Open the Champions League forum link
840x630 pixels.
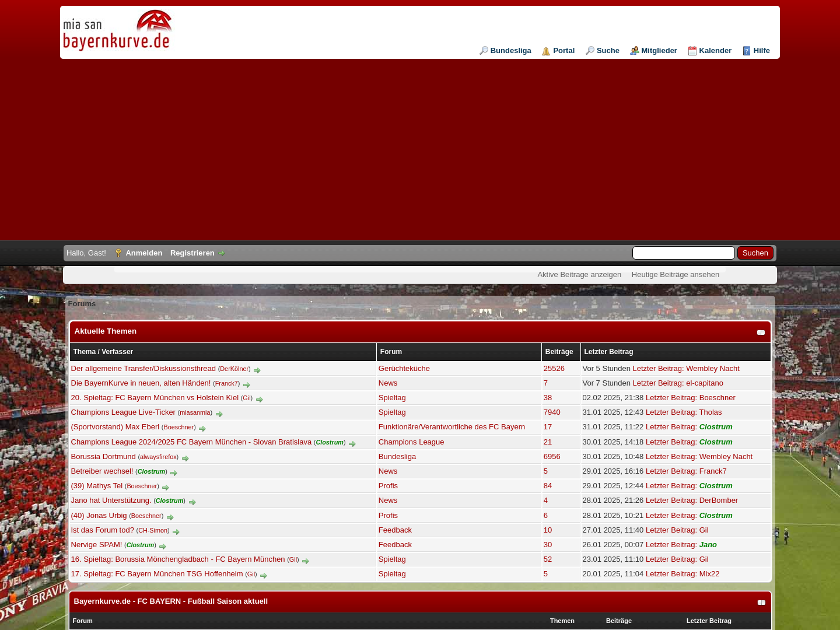[411, 442]
